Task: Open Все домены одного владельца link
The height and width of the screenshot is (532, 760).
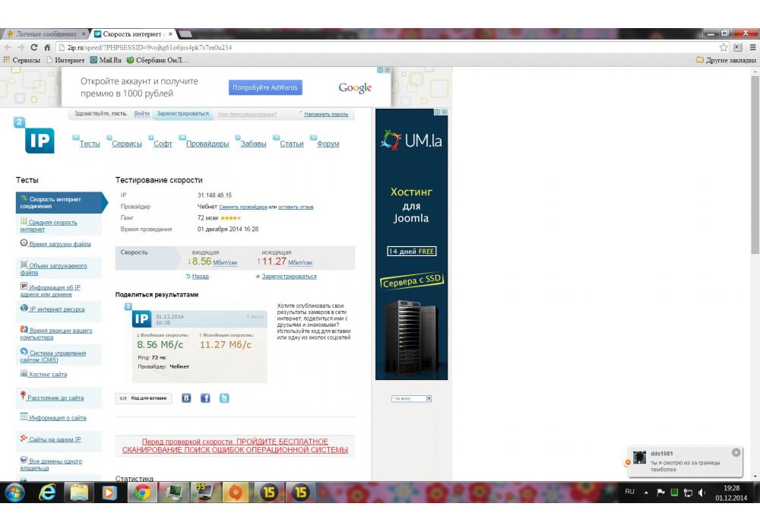Action: (51, 464)
